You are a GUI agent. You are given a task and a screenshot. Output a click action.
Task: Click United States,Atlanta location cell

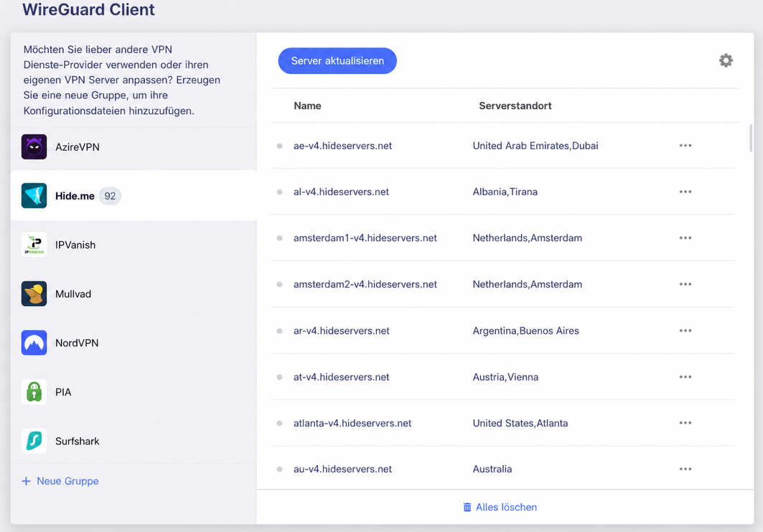[x=520, y=423]
